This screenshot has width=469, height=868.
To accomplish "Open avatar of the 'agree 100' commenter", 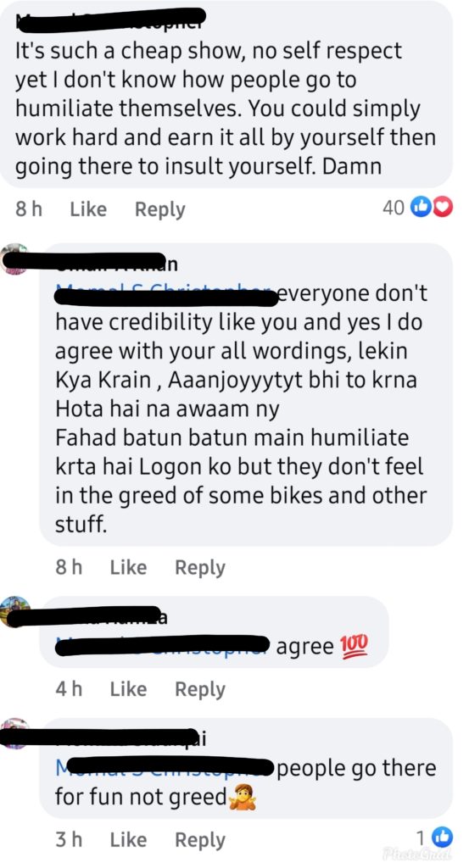I will (15, 612).
